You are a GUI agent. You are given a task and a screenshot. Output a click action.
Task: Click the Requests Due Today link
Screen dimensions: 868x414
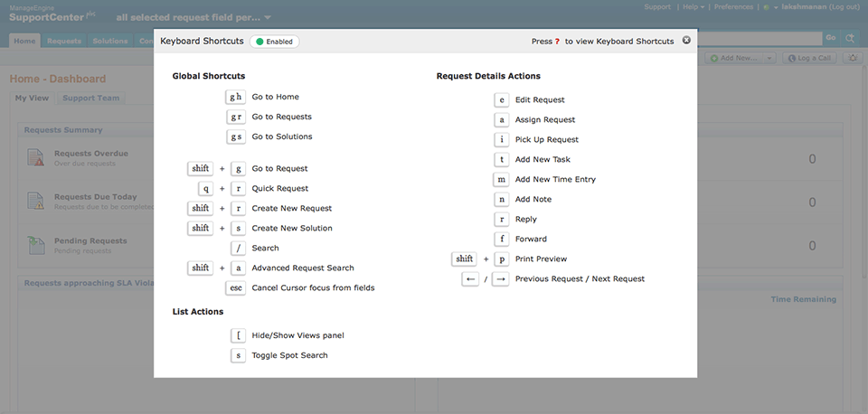point(95,196)
